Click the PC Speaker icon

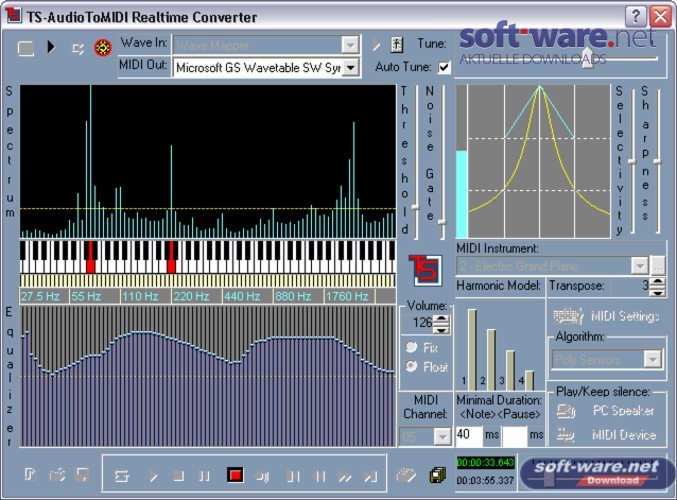pos(566,411)
